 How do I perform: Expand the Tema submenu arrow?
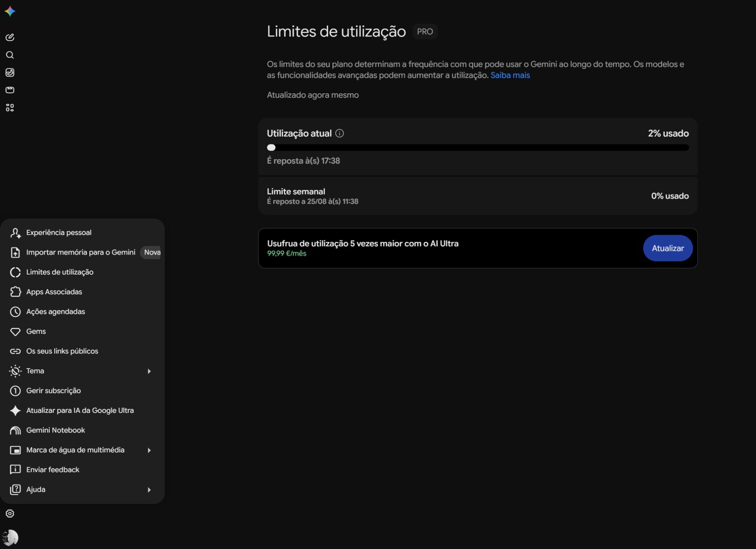click(149, 371)
